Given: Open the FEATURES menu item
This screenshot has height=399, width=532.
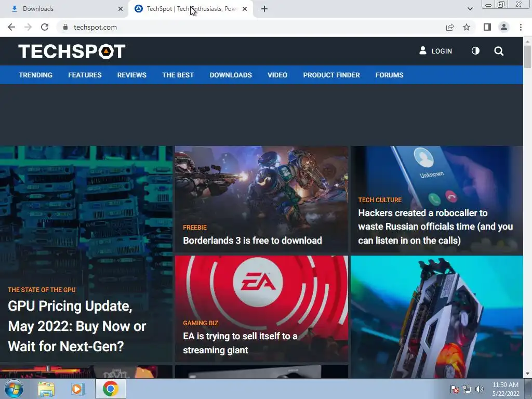Looking at the screenshot, I should [85, 75].
